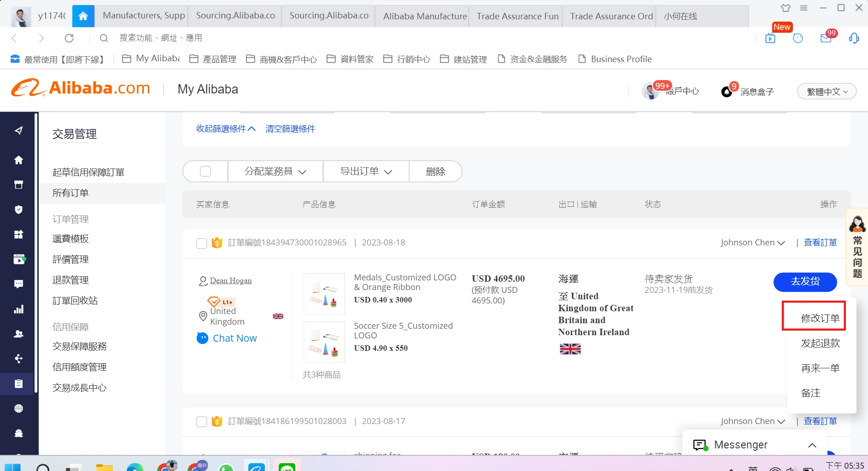Open the Medals_Customized LOGO product thumbnail
This screenshot has width=868, height=471.
pos(324,293)
